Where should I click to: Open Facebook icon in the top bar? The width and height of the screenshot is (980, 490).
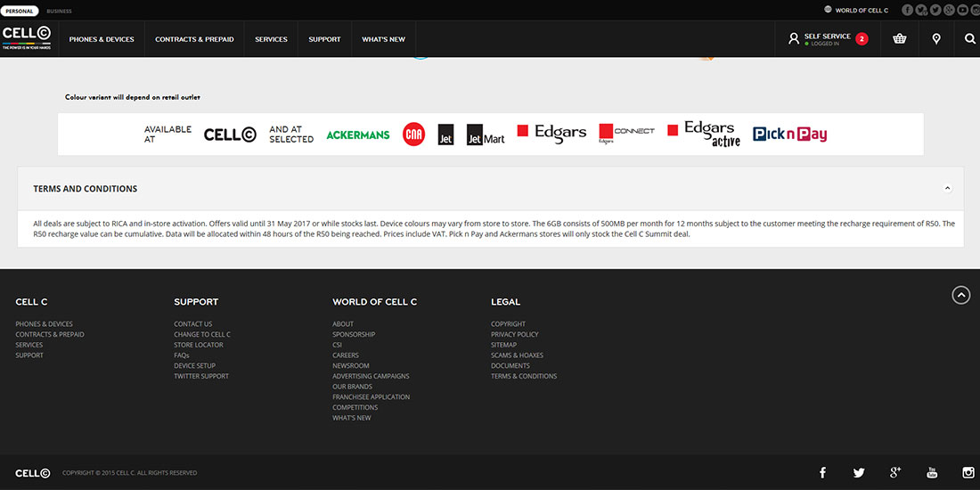[x=907, y=10]
